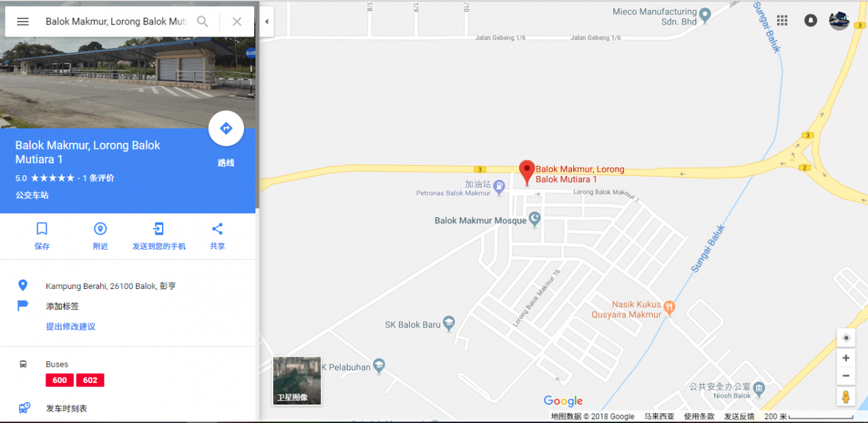Open the hamburger main menu
868x423 pixels.
pos(22,22)
